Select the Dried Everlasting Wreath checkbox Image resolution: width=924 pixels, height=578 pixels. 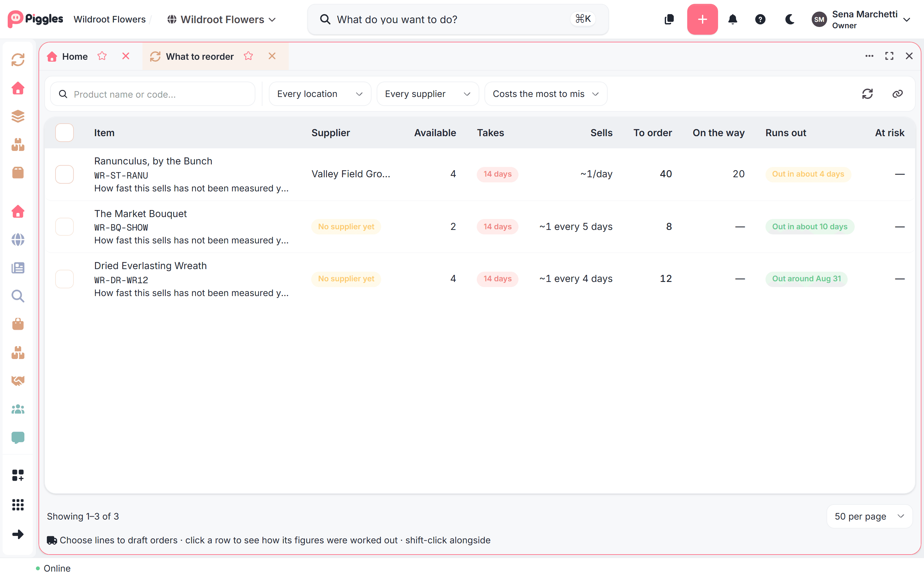[x=64, y=279]
